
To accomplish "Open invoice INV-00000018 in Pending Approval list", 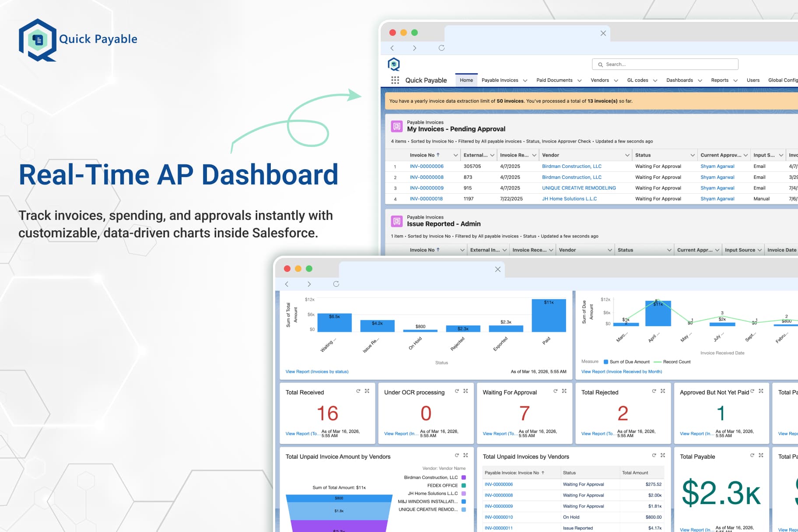I will 426,198.
